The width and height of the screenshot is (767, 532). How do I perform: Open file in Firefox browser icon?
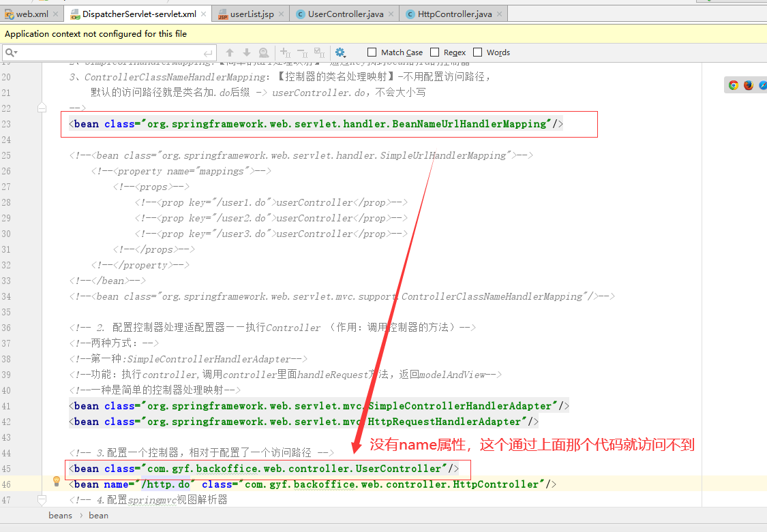click(x=749, y=85)
